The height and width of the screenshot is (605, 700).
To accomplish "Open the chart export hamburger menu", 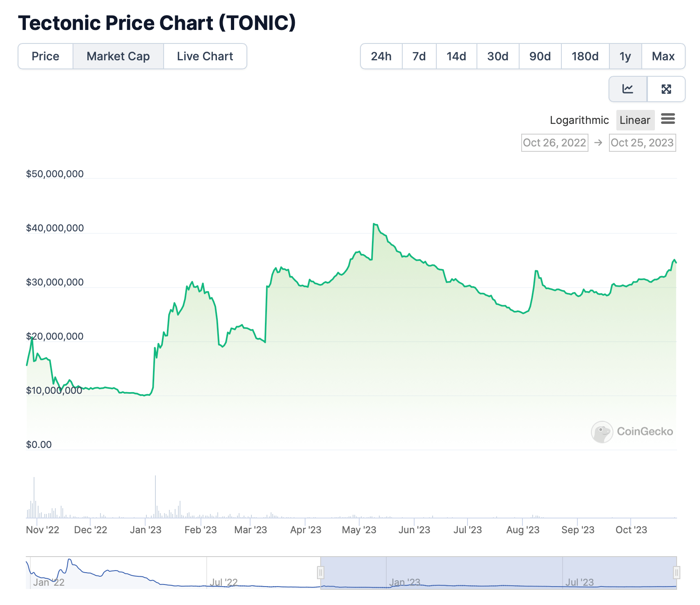I will 668,119.
